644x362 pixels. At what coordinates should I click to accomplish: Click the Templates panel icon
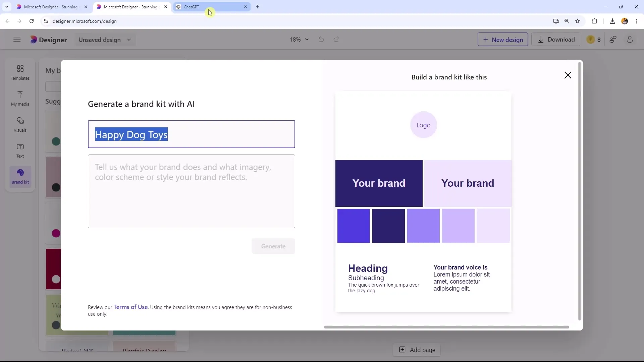click(20, 72)
